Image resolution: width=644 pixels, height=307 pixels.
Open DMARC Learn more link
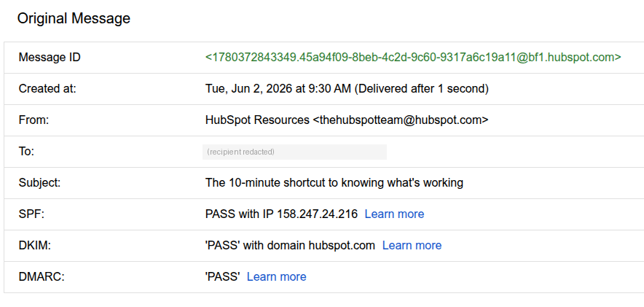pyautogui.click(x=276, y=276)
